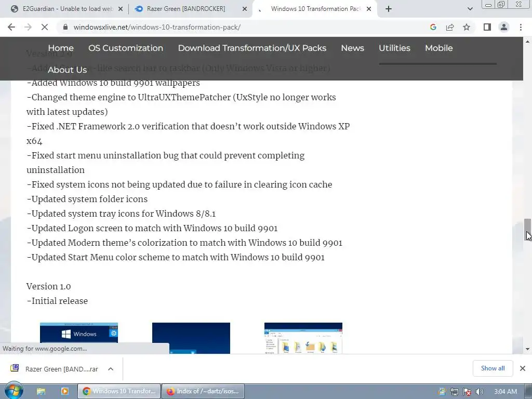The width and height of the screenshot is (532, 399).
Task: Click the -Initial release text
Action: click(57, 301)
